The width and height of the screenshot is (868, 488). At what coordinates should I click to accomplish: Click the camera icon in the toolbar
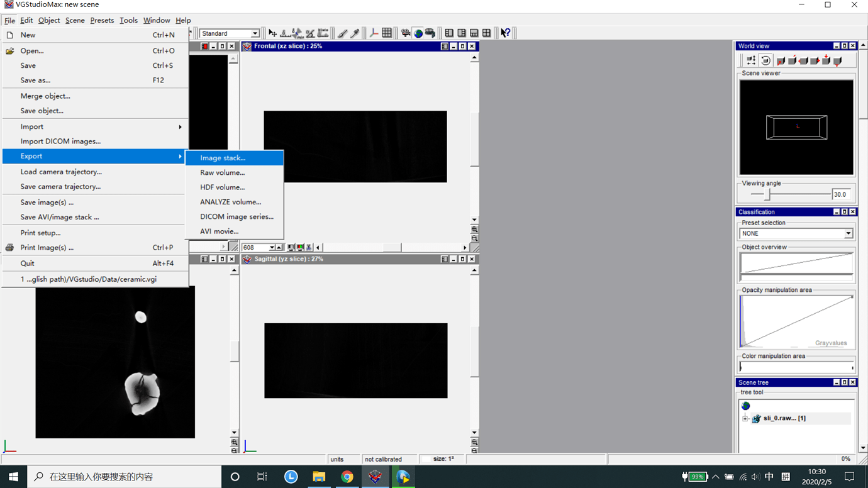406,33
